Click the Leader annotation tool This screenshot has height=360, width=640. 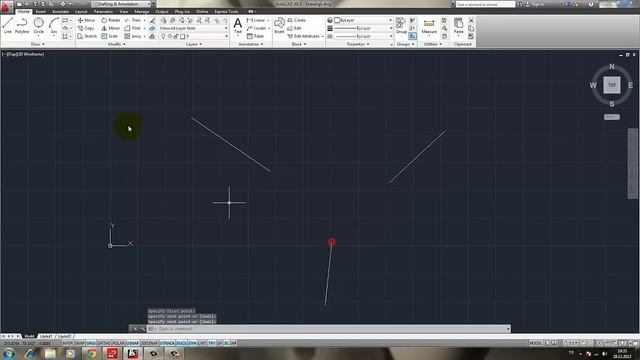[256, 28]
